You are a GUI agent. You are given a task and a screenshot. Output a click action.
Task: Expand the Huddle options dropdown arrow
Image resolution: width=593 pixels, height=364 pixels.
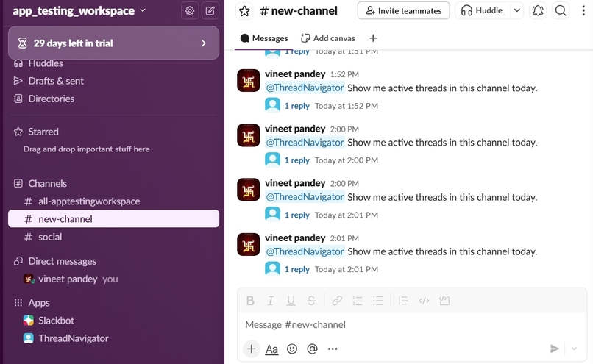[x=517, y=10]
